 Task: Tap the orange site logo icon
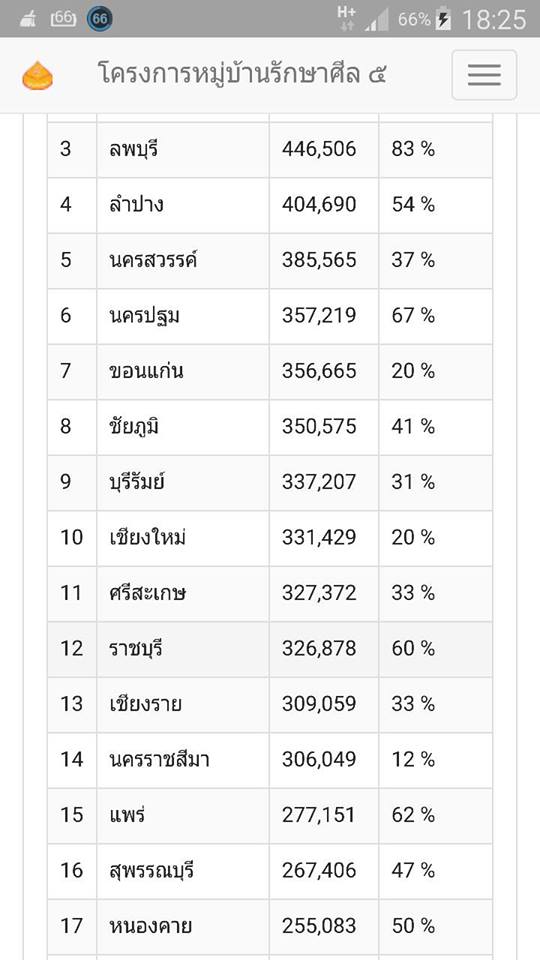[38, 76]
